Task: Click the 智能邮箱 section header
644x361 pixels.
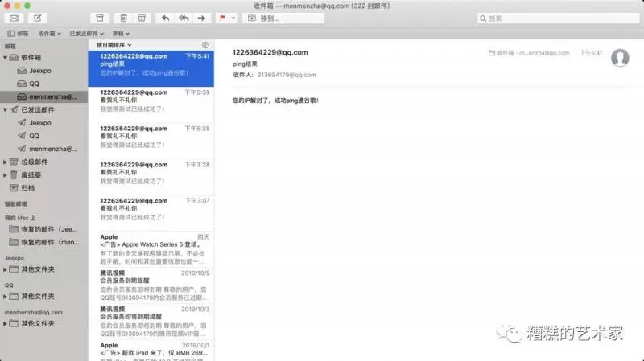Action: tap(15, 204)
